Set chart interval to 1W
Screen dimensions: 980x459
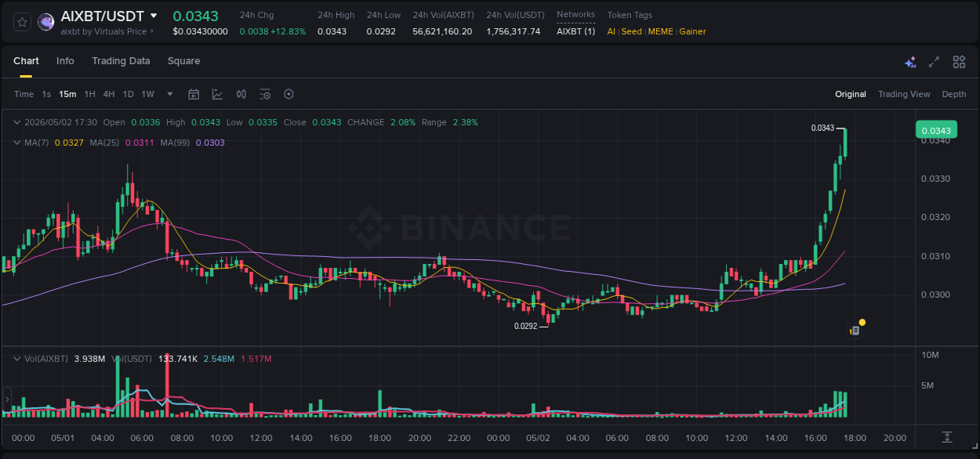pyautogui.click(x=147, y=94)
